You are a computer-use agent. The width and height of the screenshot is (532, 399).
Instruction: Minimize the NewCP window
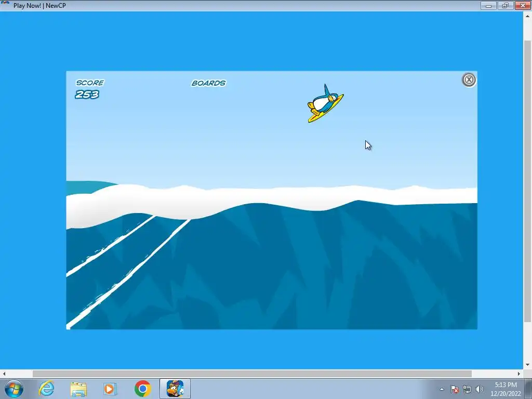(x=488, y=5)
